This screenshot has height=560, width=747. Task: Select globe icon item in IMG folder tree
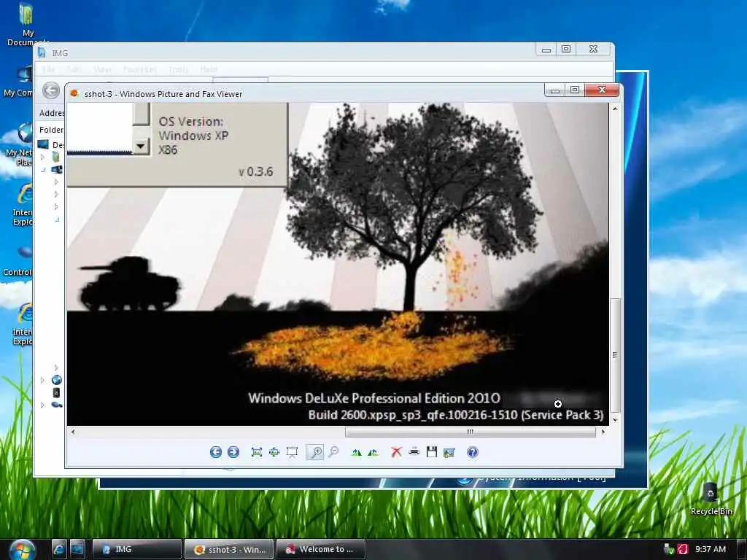pos(56,380)
